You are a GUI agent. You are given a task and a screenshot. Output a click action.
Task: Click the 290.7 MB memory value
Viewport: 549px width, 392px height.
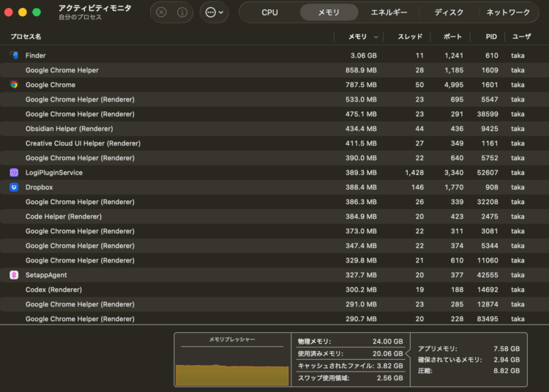pyautogui.click(x=361, y=319)
